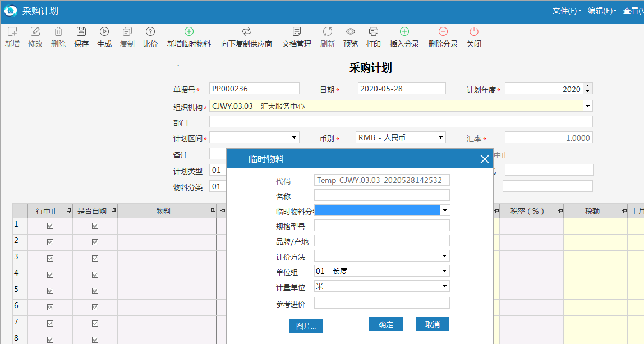This screenshot has height=344, width=644.
Task: Click the 生成 (Generate) toolbar icon
Action: (104, 31)
